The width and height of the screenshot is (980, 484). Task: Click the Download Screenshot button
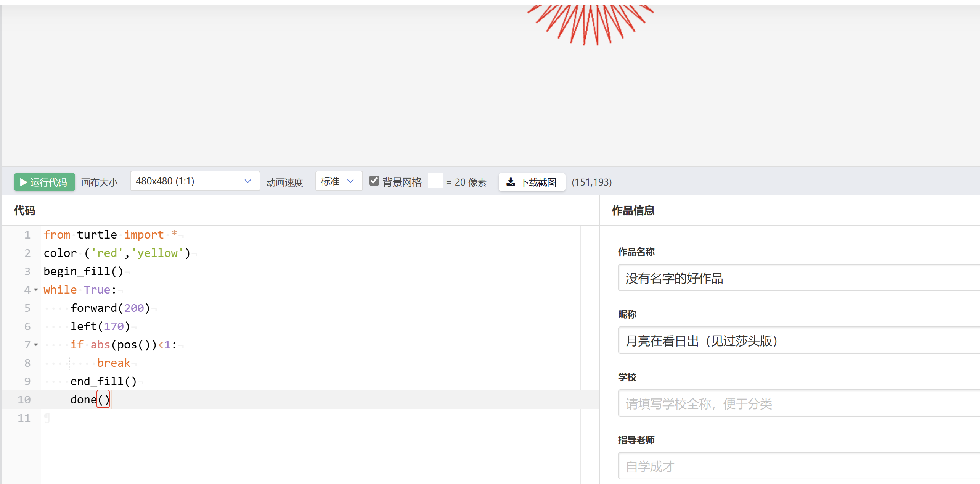click(532, 182)
